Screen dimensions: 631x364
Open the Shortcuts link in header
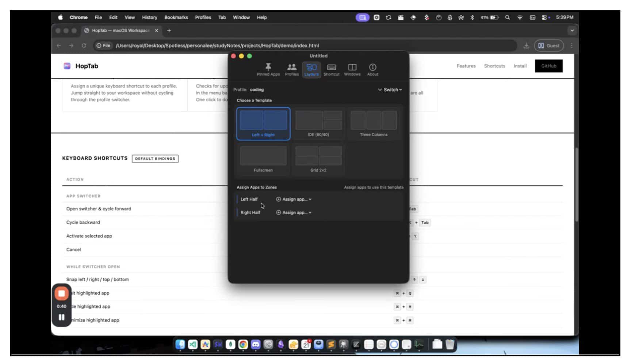click(x=494, y=66)
